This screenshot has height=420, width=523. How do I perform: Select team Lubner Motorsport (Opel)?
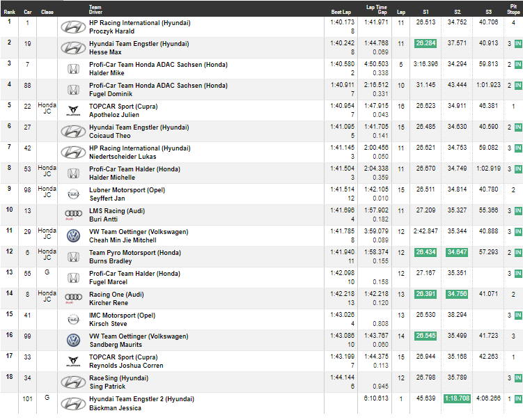pyautogui.click(x=127, y=190)
